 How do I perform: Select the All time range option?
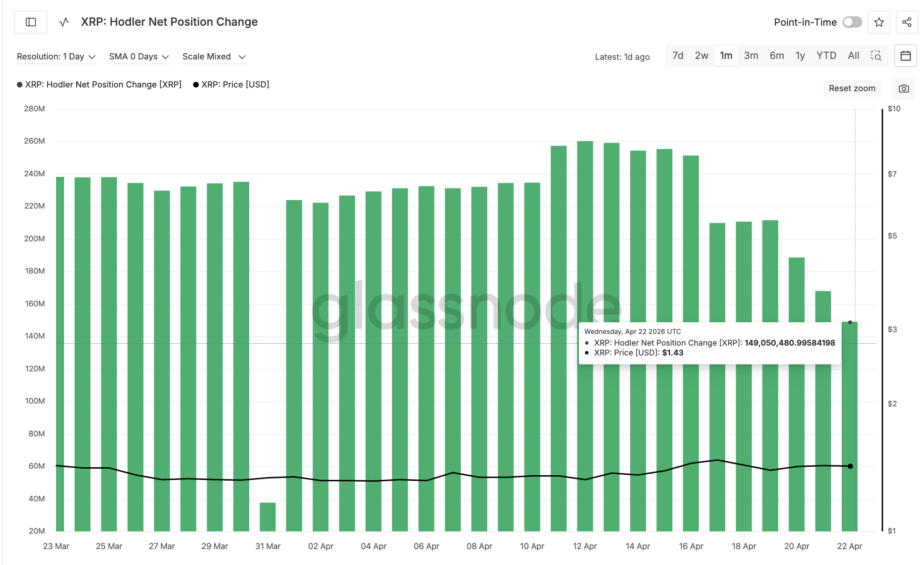[853, 55]
